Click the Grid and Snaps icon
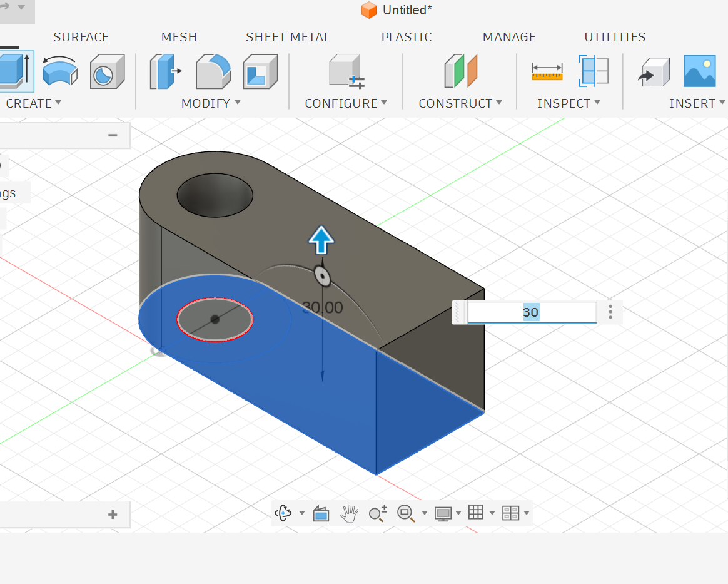The image size is (728, 584). (x=476, y=512)
